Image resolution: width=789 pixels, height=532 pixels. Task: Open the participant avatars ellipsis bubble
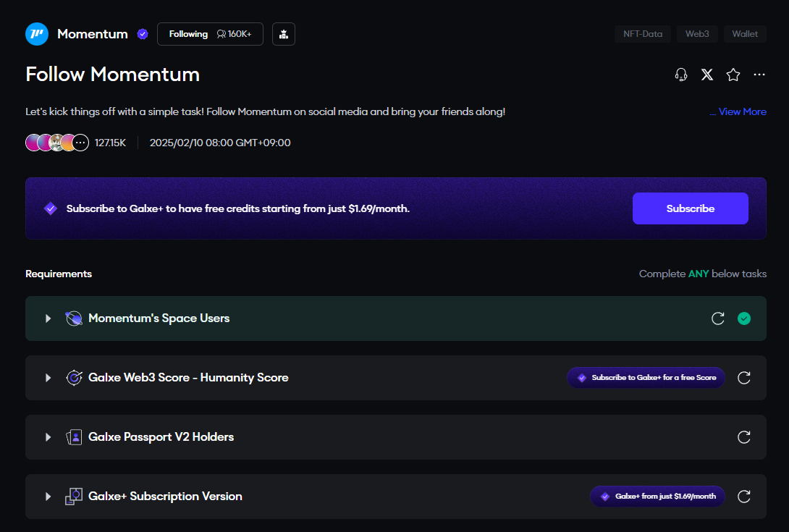tap(80, 143)
